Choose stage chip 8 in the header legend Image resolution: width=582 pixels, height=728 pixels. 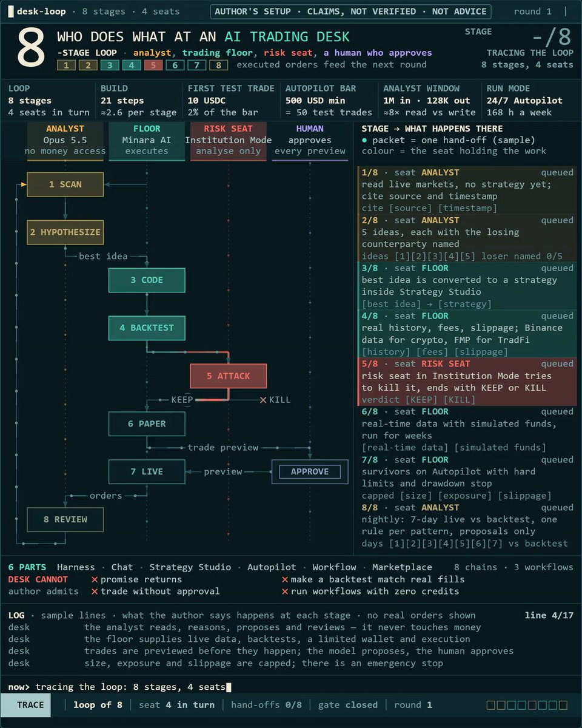(219, 66)
